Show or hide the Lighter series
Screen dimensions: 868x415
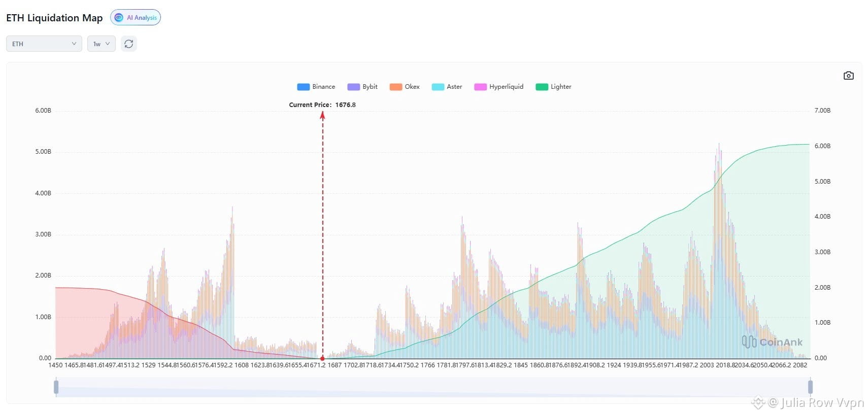(553, 87)
